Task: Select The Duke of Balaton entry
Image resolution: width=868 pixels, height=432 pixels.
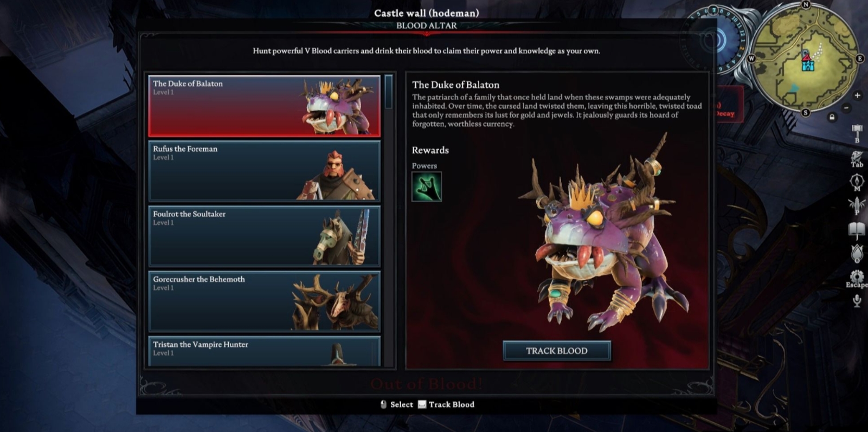Action: click(x=264, y=106)
